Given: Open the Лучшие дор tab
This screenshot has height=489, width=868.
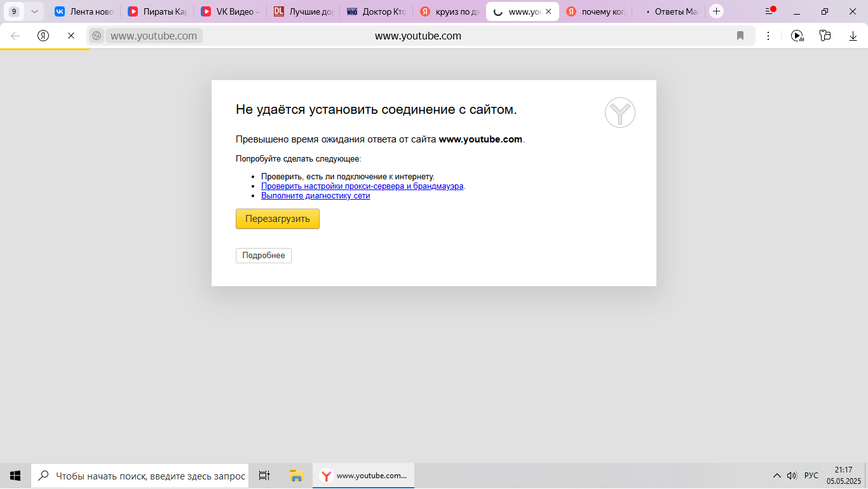Looking at the screenshot, I should [x=303, y=11].
